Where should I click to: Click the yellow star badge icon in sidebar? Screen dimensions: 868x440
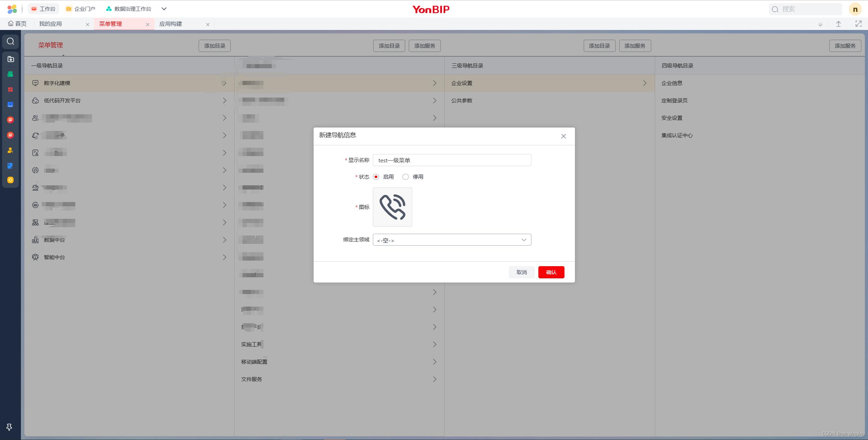point(10,180)
